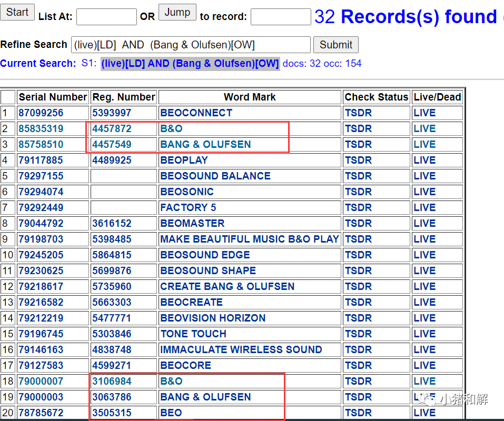Screen dimensions: 504x421
Task: Open serial number 85758510
Action: [x=41, y=144]
